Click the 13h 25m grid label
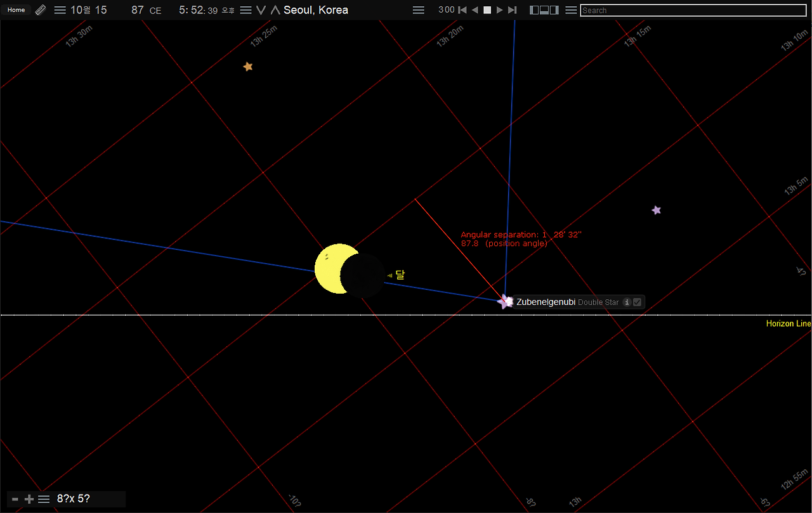812x513 pixels. (263, 37)
